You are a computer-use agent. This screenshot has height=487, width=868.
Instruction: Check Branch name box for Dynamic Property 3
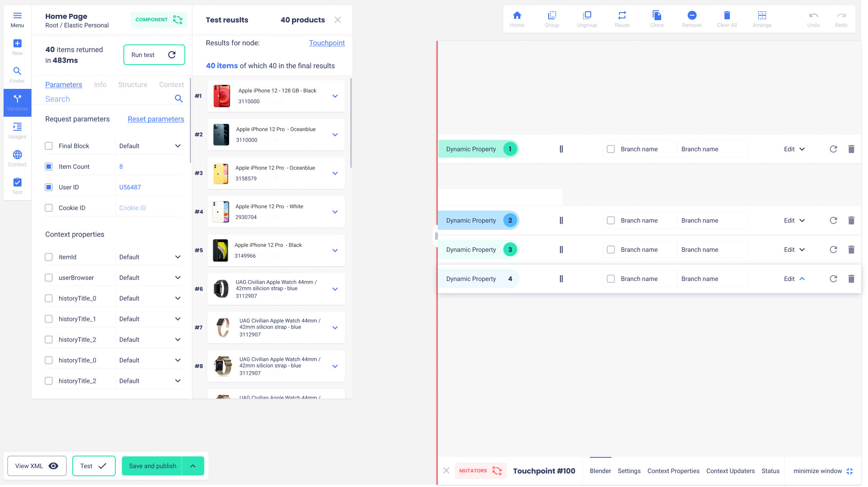point(611,250)
